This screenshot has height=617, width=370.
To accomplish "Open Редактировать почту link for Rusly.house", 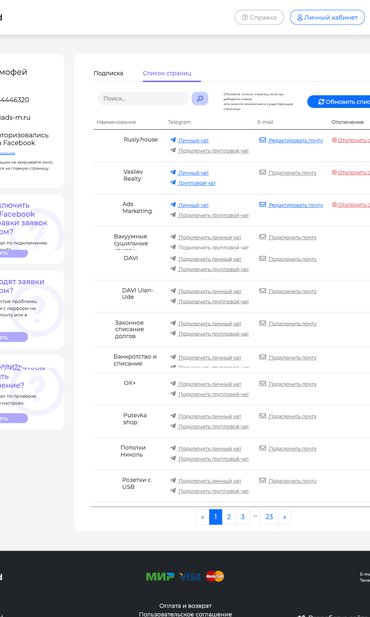I will (x=296, y=140).
